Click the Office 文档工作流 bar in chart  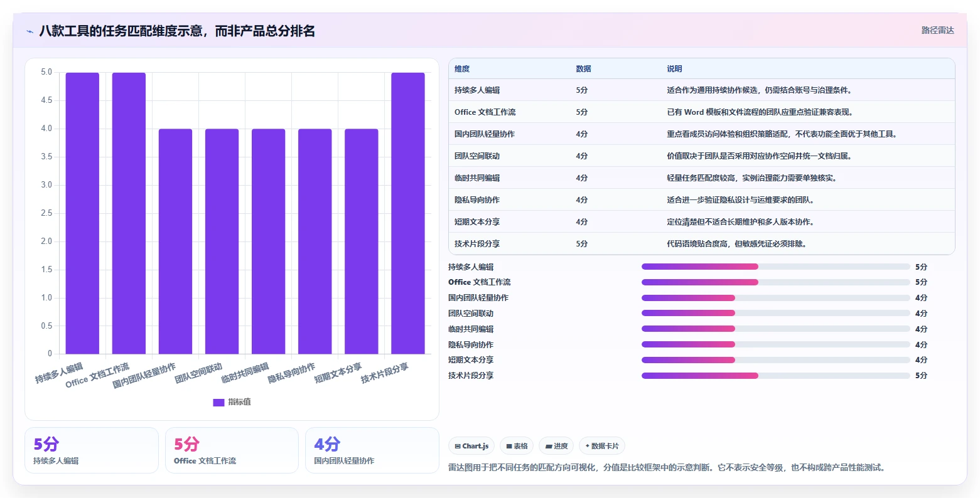tap(129, 213)
